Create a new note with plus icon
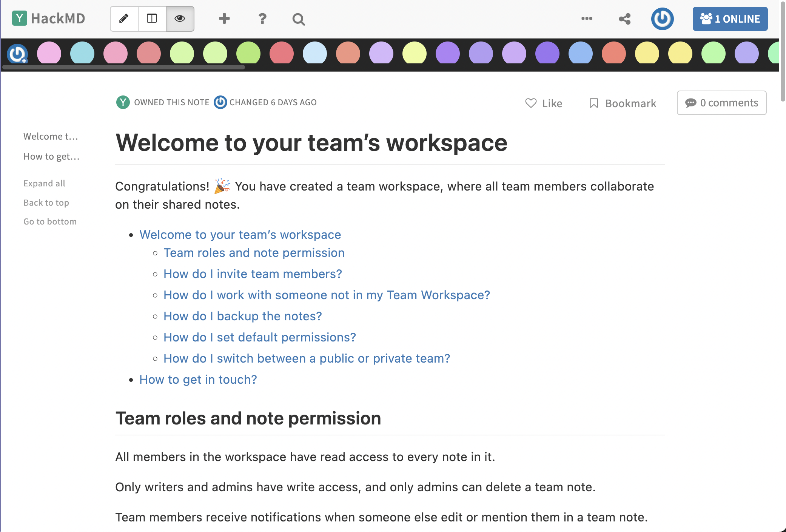The image size is (786, 532). pyautogui.click(x=224, y=18)
